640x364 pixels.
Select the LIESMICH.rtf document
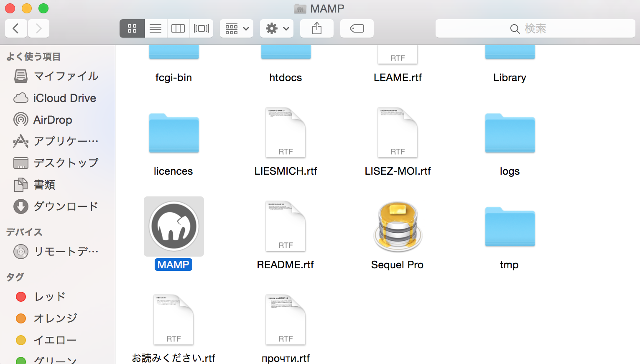[x=286, y=134]
